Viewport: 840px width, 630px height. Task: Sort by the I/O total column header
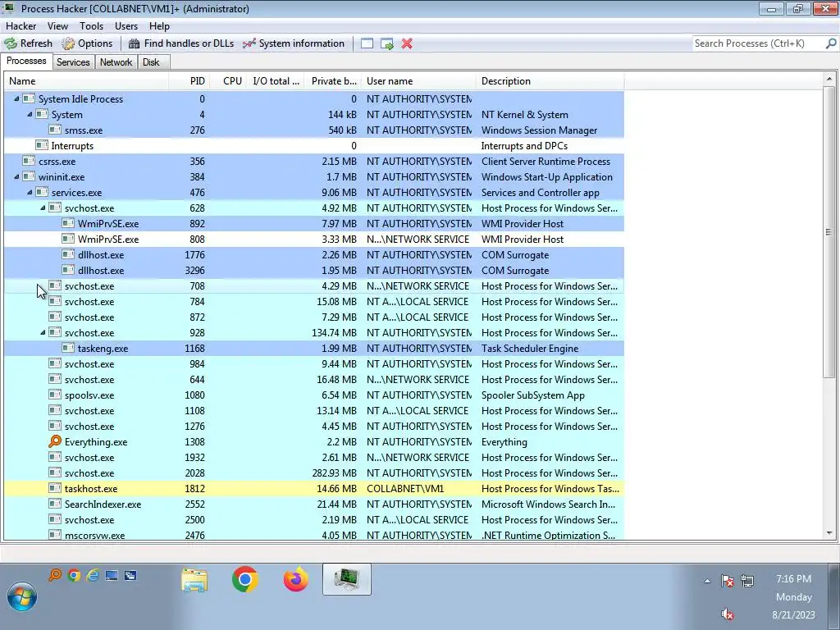(276, 81)
